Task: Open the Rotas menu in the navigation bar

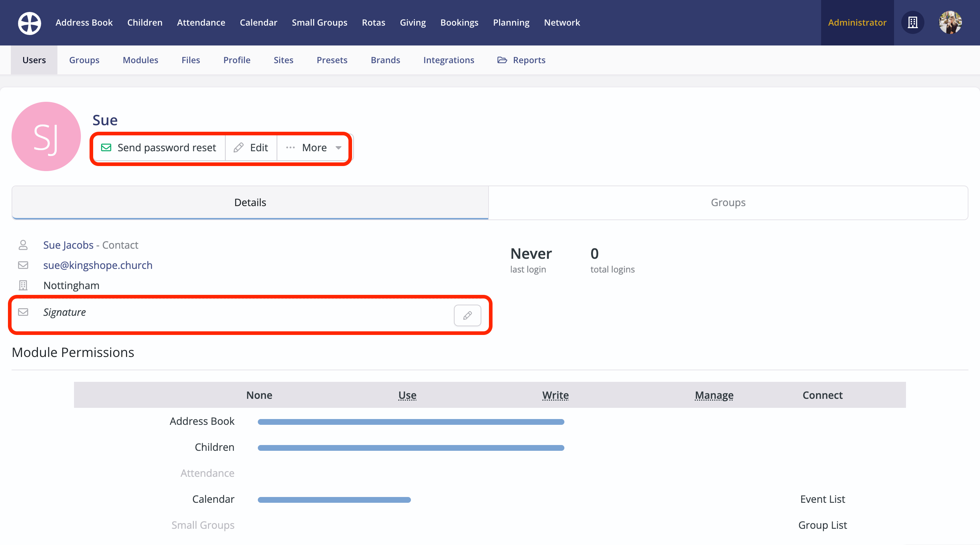Action: click(x=374, y=22)
